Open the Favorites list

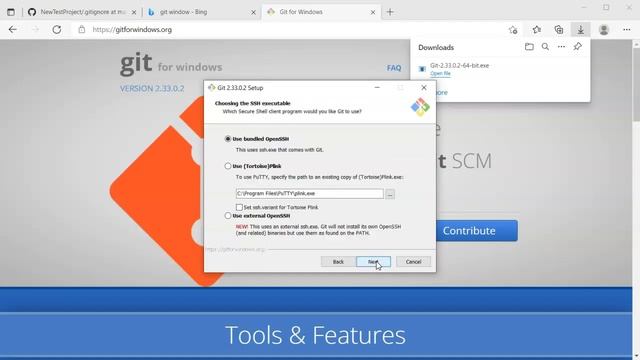tap(537, 29)
